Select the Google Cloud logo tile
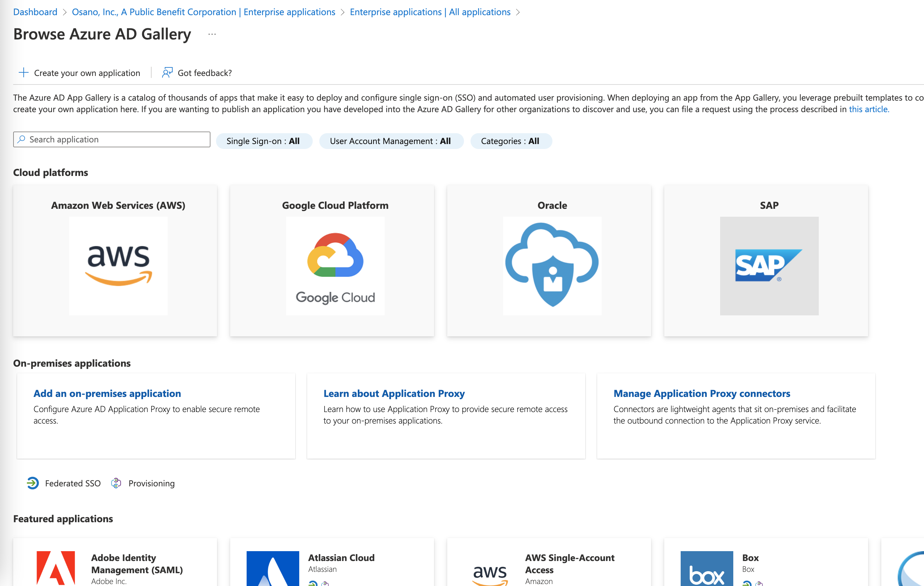The width and height of the screenshot is (924, 586). tap(335, 266)
